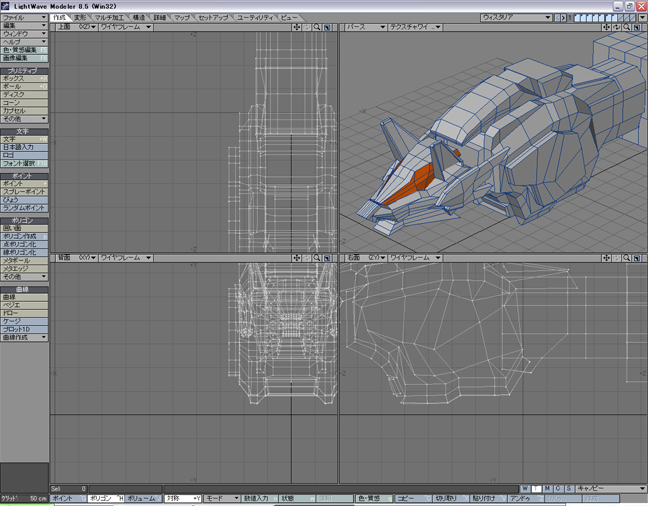Click the pan icon in the top viewport
This screenshot has width=650, height=506.
tap(297, 28)
